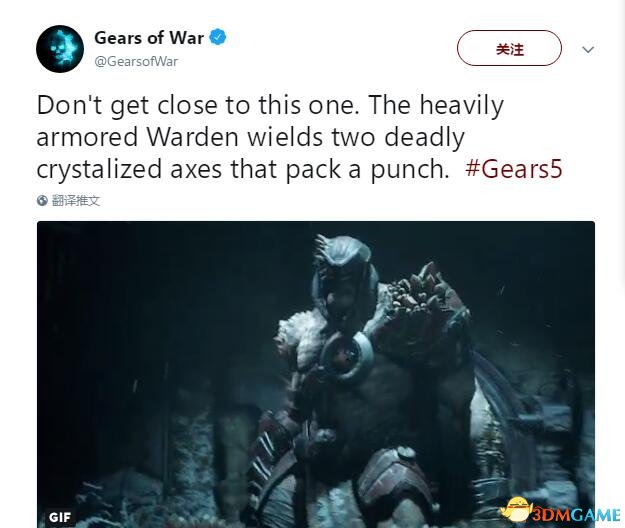Click the phrase "crystalized axes" in the tweet
Screen dimensions: 625x528
(x=129, y=169)
